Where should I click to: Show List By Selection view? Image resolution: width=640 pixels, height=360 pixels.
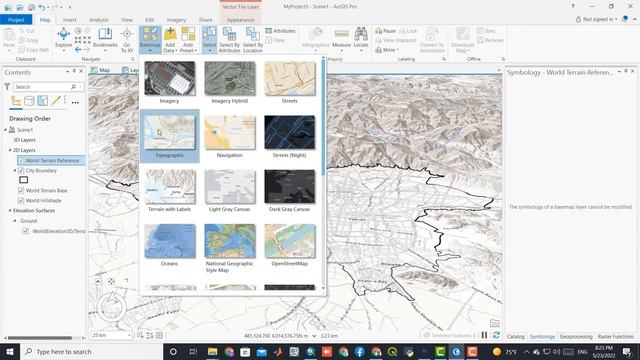[x=42, y=100]
